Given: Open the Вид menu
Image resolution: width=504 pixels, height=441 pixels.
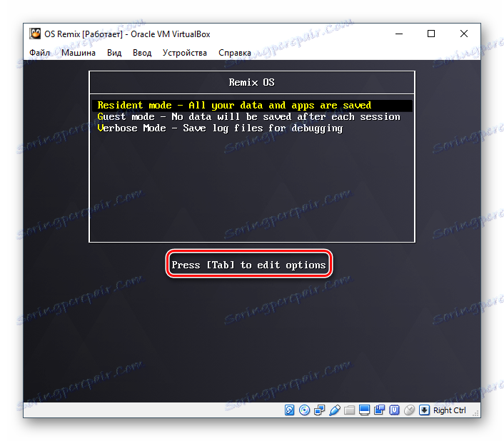Looking at the screenshot, I should point(114,53).
